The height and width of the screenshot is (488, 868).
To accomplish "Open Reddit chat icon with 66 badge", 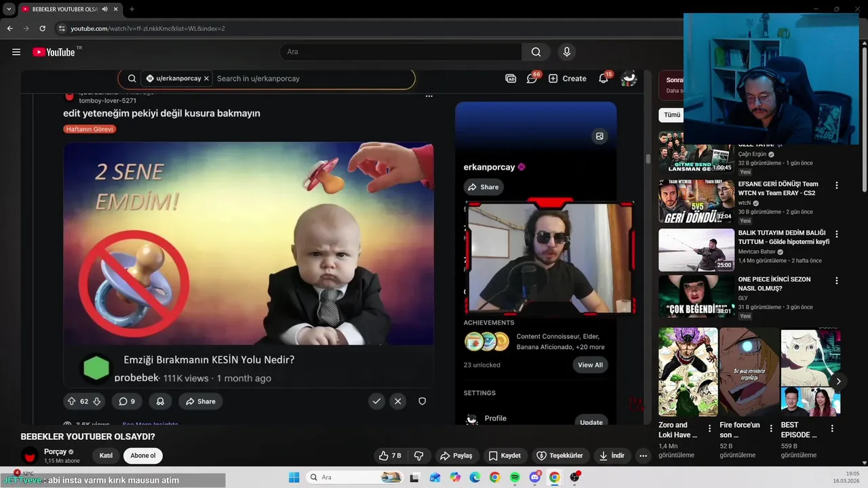I will [532, 79].
